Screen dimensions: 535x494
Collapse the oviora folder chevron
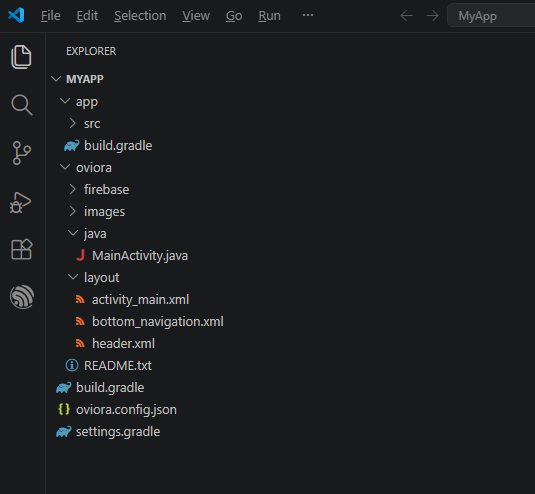click(65, 167)
